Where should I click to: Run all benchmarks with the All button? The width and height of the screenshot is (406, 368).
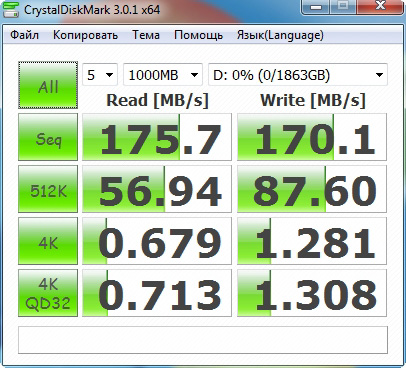coord(48,85)
